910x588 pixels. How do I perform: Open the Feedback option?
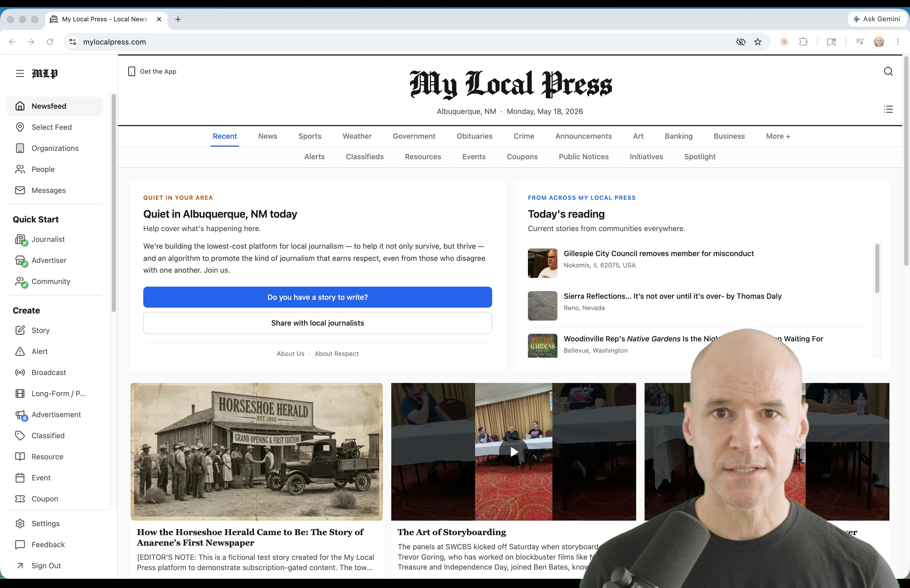55,545
